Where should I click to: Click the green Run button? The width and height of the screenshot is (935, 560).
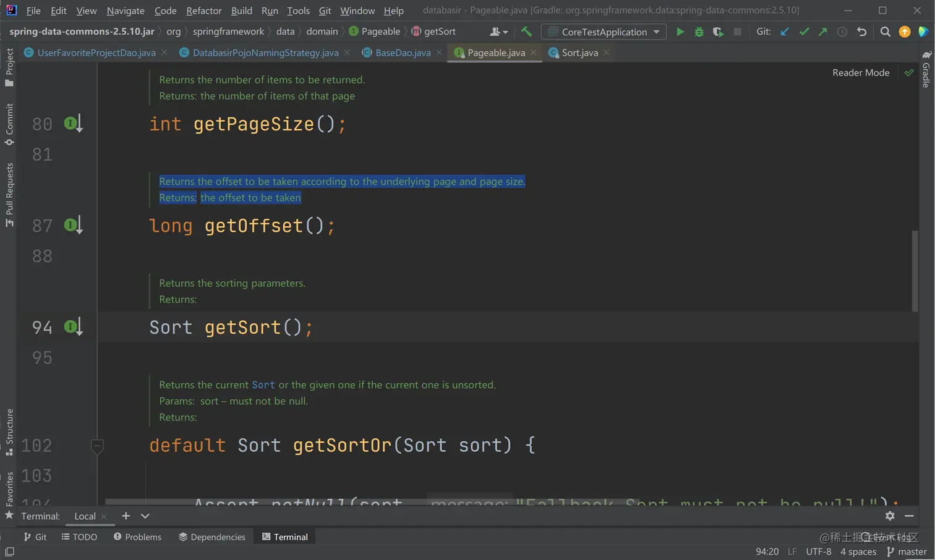pyautogui.click(x=680, y=32)
